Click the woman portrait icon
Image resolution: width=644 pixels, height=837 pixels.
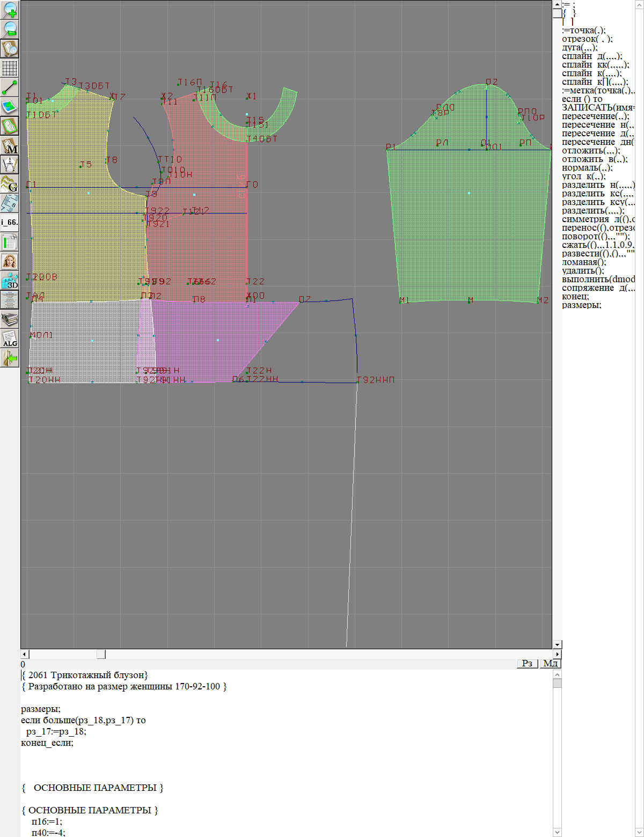click(x=10, y=261)
